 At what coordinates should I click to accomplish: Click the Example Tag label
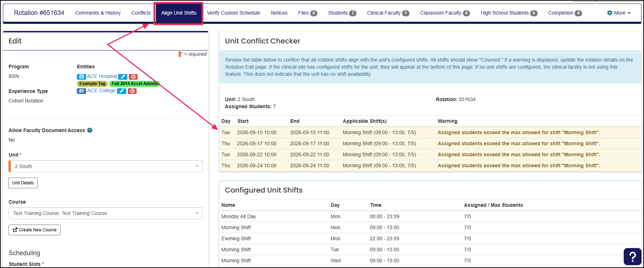click(x=93, y=84)
